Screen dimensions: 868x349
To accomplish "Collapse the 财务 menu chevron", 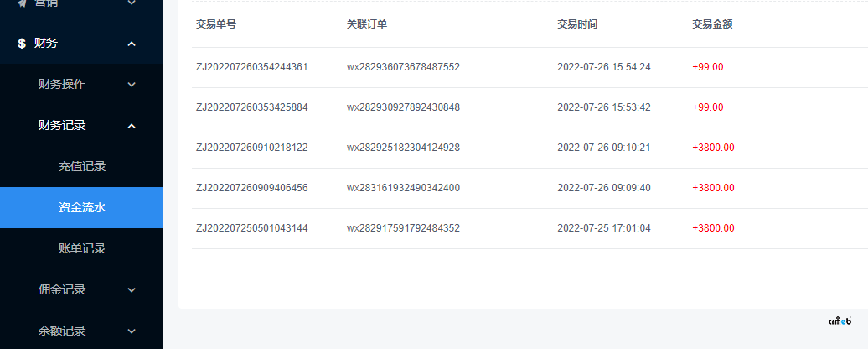I will click(x=132, y=44).
